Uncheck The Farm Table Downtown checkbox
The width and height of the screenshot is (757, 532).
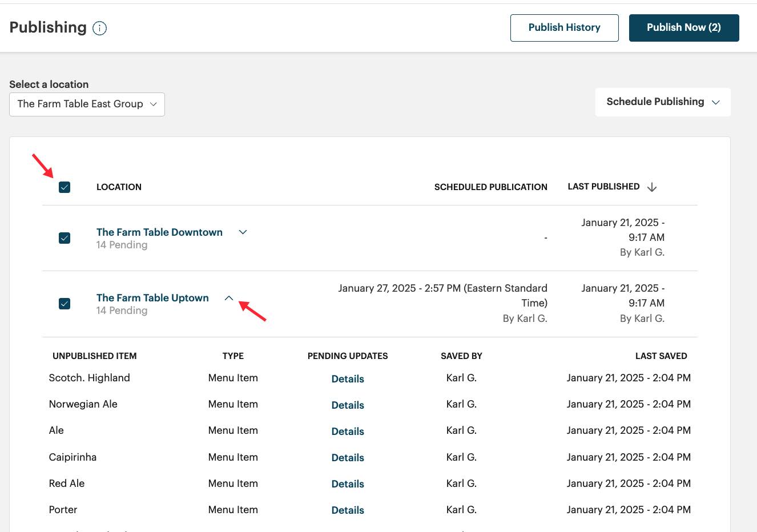tap(65, 238)
